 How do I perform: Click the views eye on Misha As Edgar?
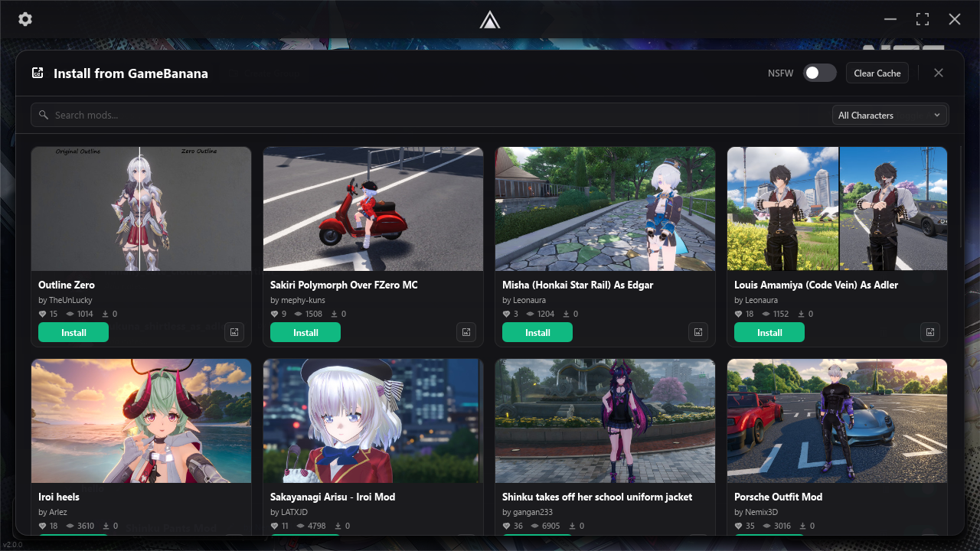point(530,314)
